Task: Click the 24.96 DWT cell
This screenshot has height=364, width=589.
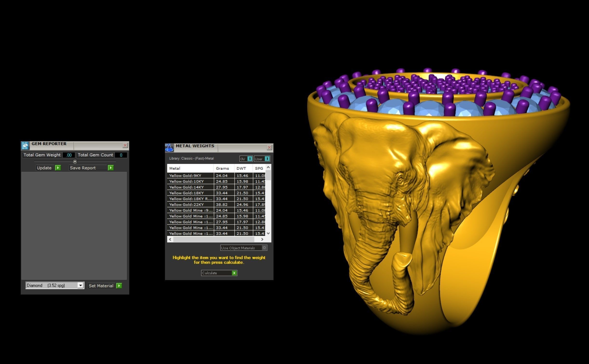Action: 243,205
